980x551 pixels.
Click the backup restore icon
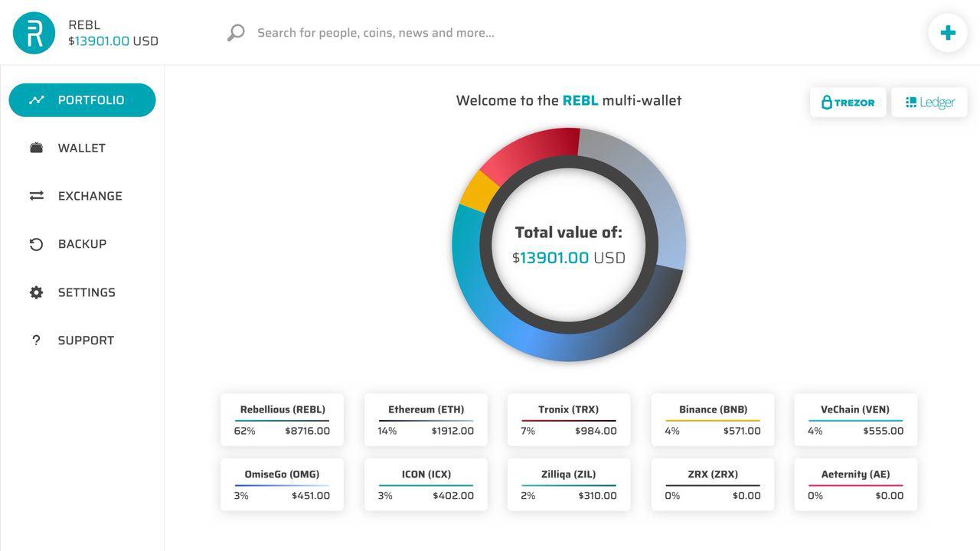click(36, 244)
